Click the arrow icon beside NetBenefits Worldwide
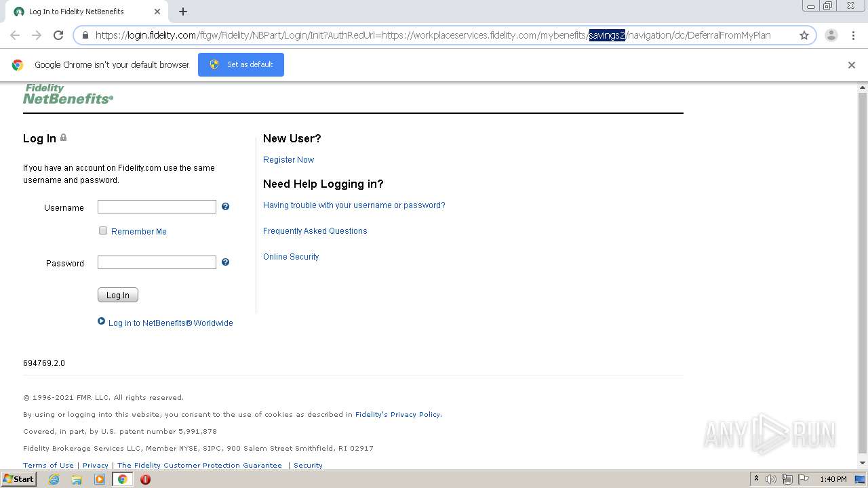 click(102, 322)
